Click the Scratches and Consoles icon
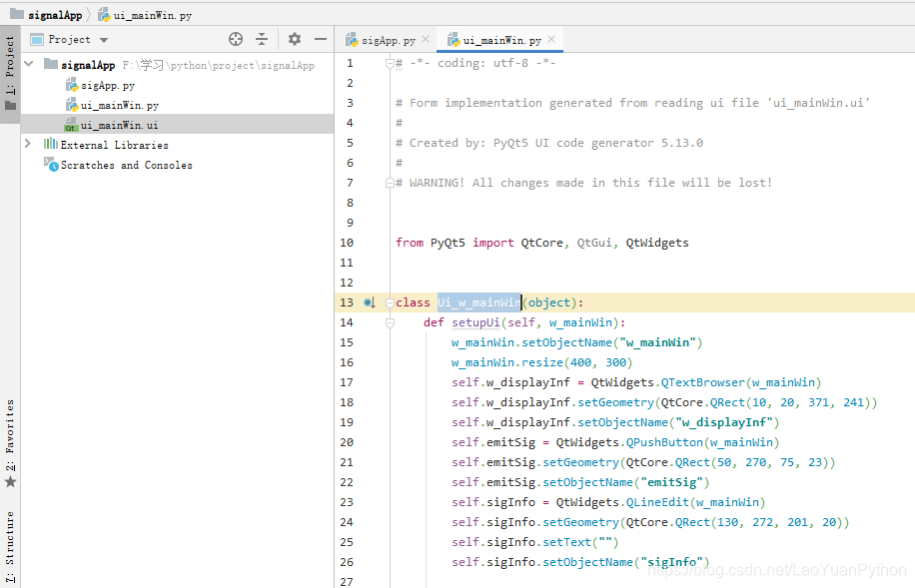 point(51,165)
